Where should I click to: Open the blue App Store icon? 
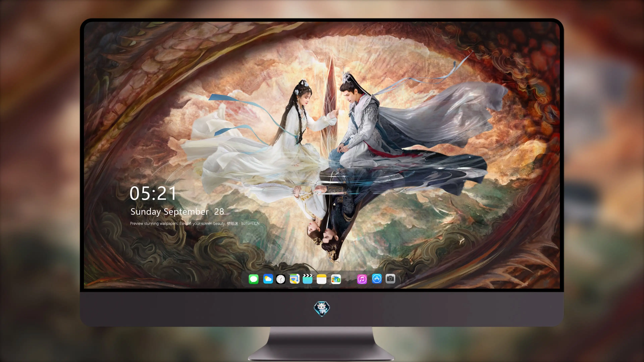tap(377, 279)
